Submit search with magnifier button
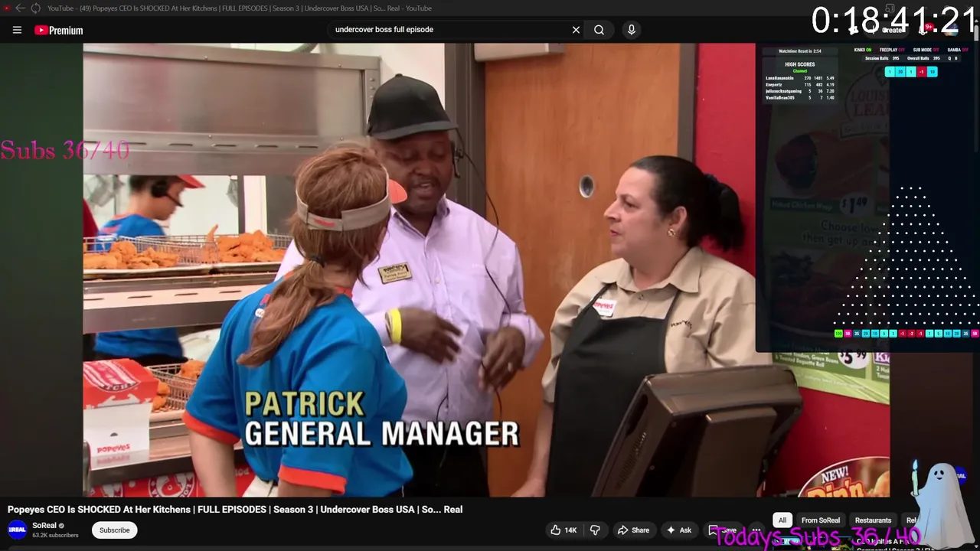The height and width of the screenshot is (551, 980). [x=599, y=30]
